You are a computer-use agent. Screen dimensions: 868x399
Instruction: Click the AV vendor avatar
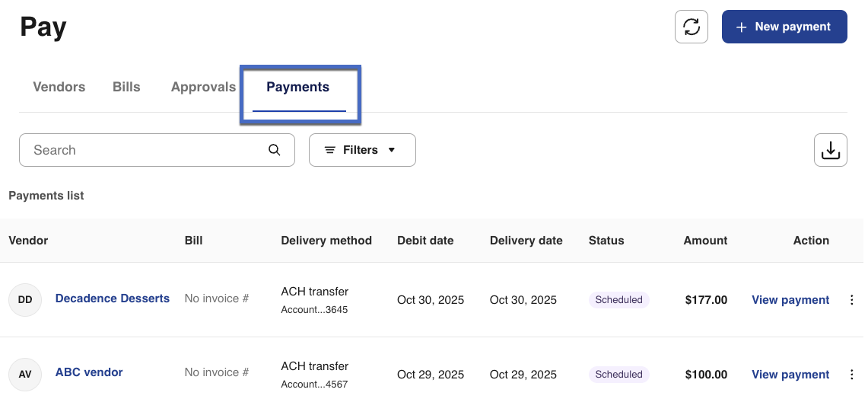point(25,375)
